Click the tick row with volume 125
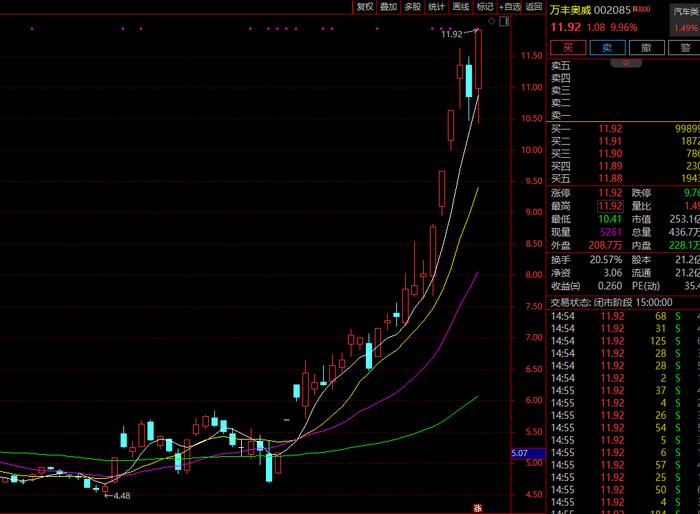The width and height of the screenshot is (700, 514). point(624,341)
